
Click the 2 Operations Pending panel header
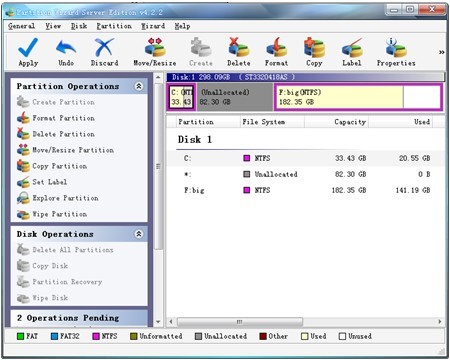(x=79, y=318)
